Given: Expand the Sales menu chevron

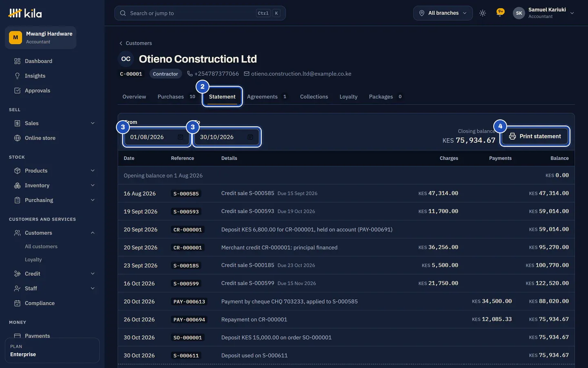Looking at the screenshot, I should coord(93,123).
